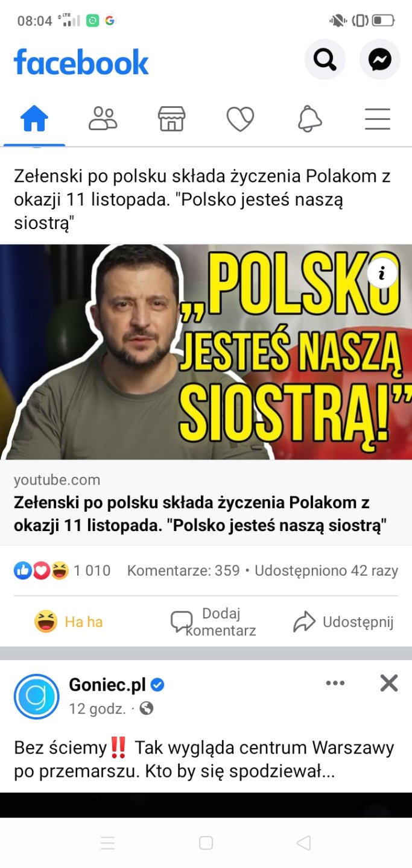Open the Dating heart tab
Image resolution: width=412 pixels, height=868 pixels.
point(240,119)
